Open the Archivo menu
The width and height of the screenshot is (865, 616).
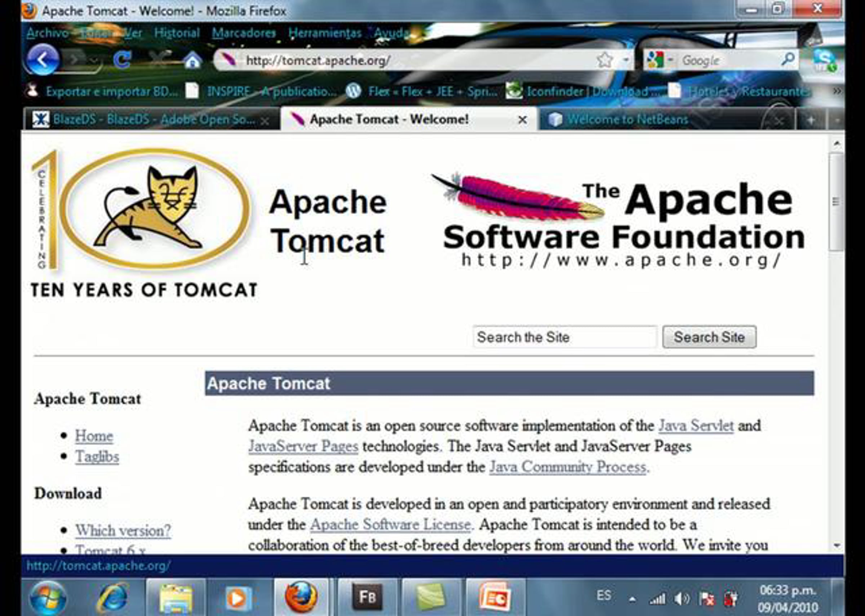48,33
